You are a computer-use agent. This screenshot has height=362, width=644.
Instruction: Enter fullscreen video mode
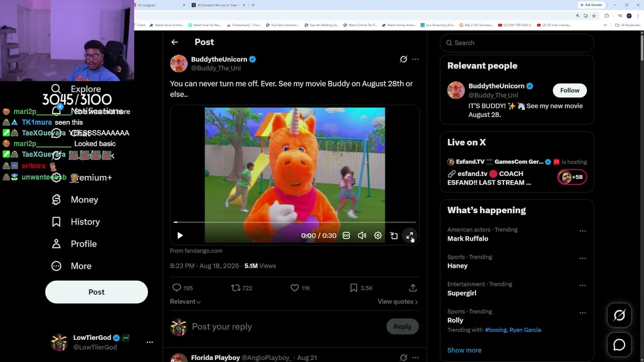(x=410, y=235)
